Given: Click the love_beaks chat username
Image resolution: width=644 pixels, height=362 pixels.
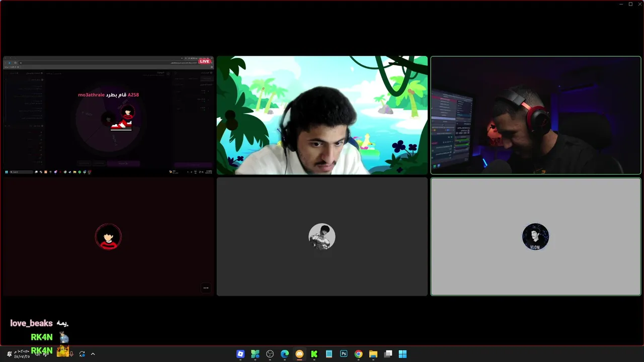Looking at the screenshot, I should [31, 323].
